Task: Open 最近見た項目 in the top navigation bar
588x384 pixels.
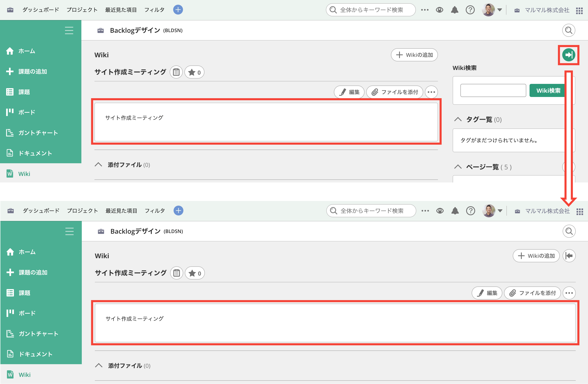Action: (121, 10)
